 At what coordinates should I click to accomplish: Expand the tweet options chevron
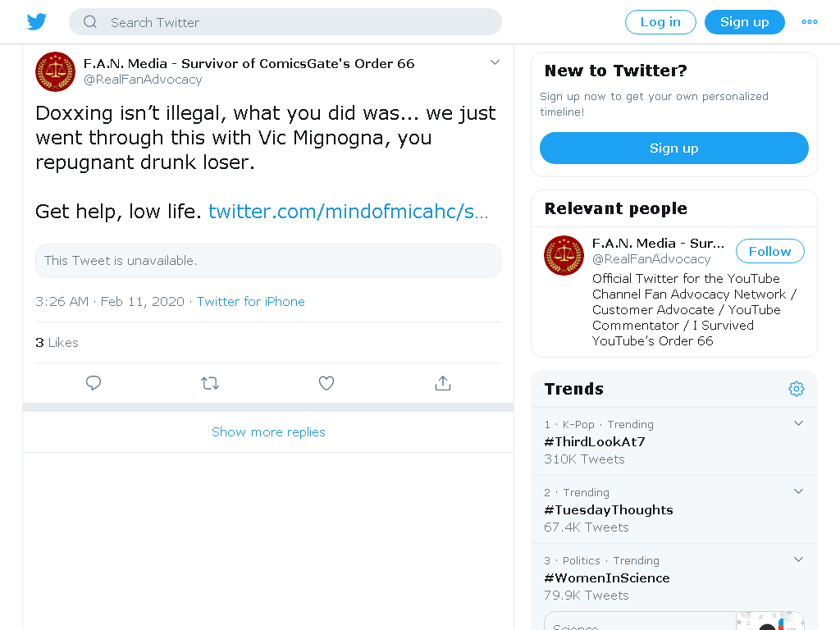pos(495,62)
